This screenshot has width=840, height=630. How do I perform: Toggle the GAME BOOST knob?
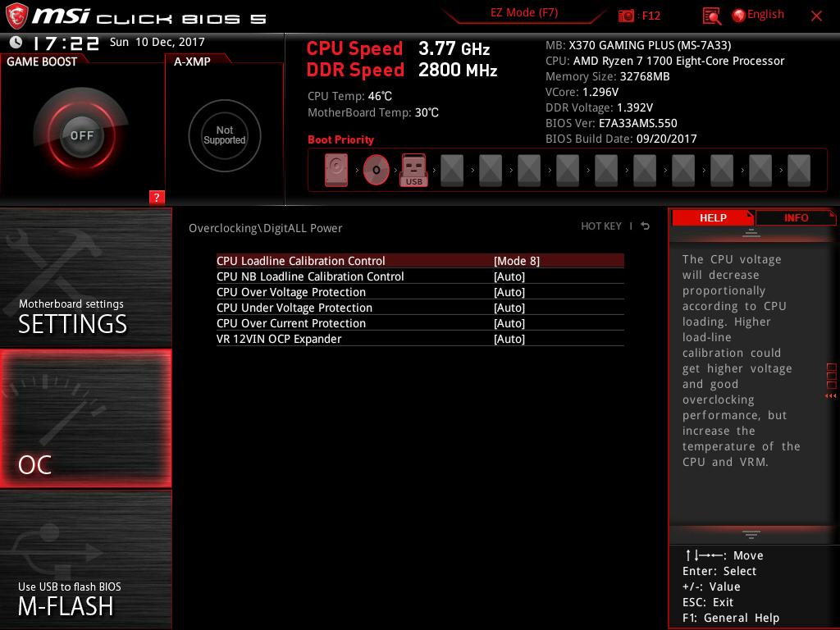point(81,135)
